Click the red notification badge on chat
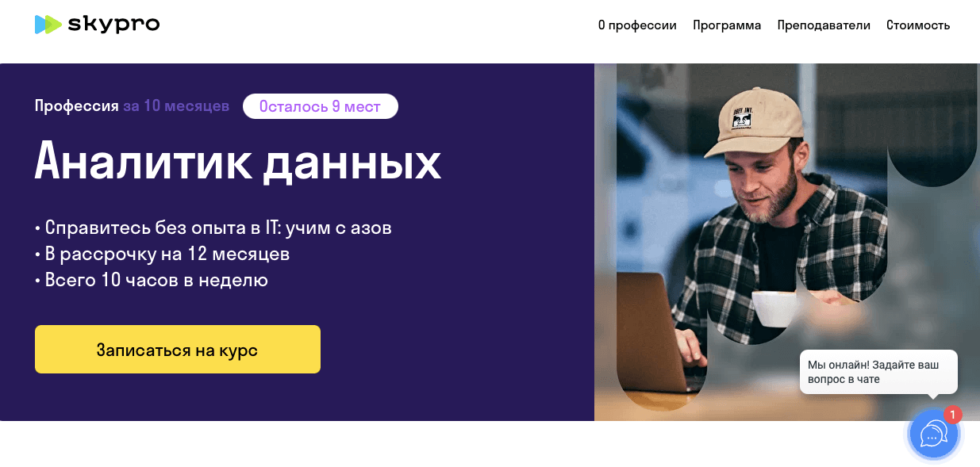This screenshot has height=467, width=980. [952, 415]
